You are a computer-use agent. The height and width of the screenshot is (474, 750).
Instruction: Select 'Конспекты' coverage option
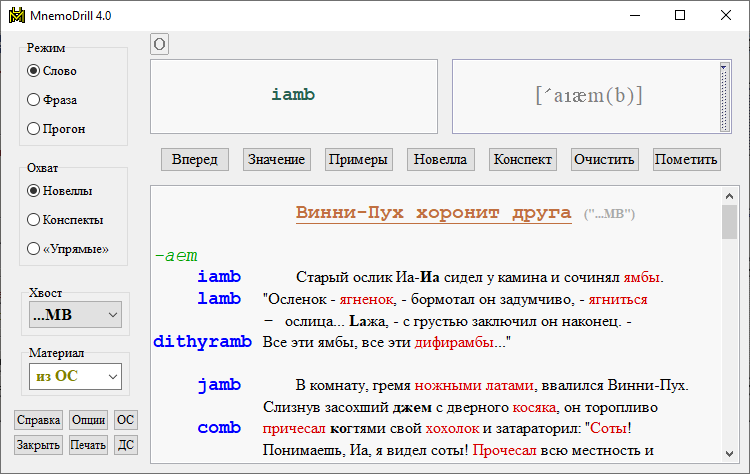[34, 220]
